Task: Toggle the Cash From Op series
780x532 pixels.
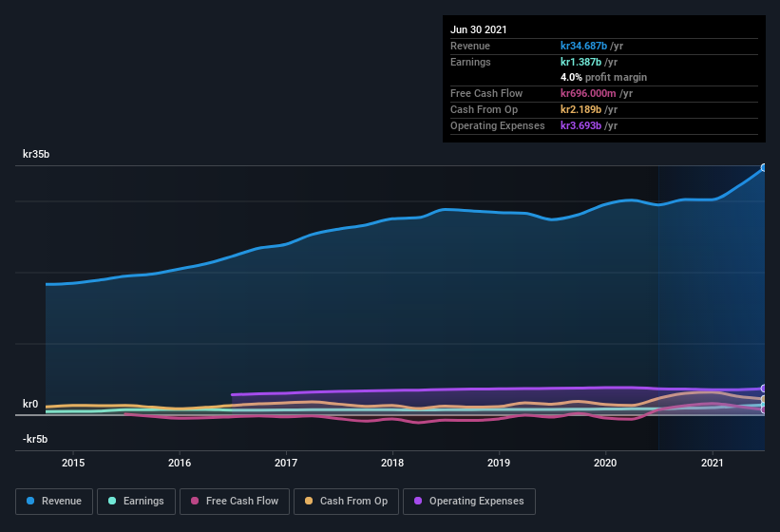Action: coord(346,502)
